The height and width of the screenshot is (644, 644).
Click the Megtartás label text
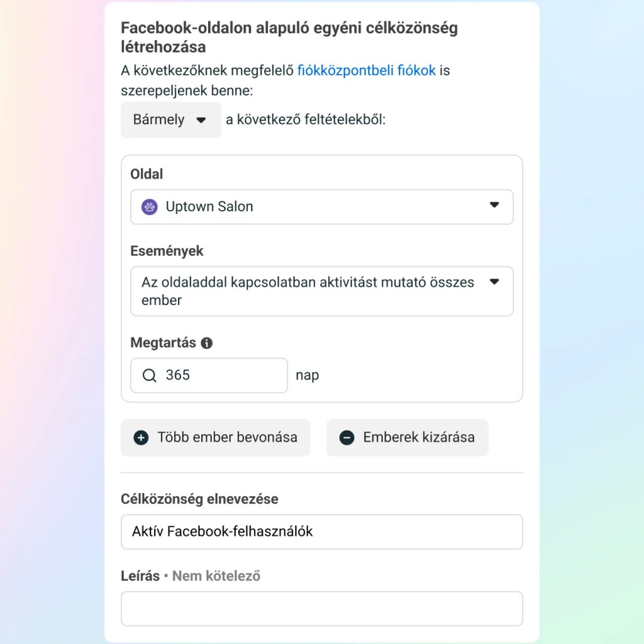(x=163, y=343)
